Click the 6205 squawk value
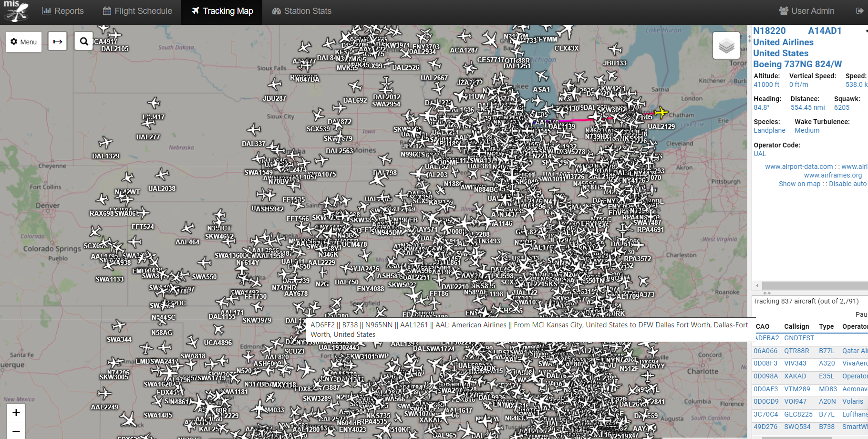 (842, 107)
